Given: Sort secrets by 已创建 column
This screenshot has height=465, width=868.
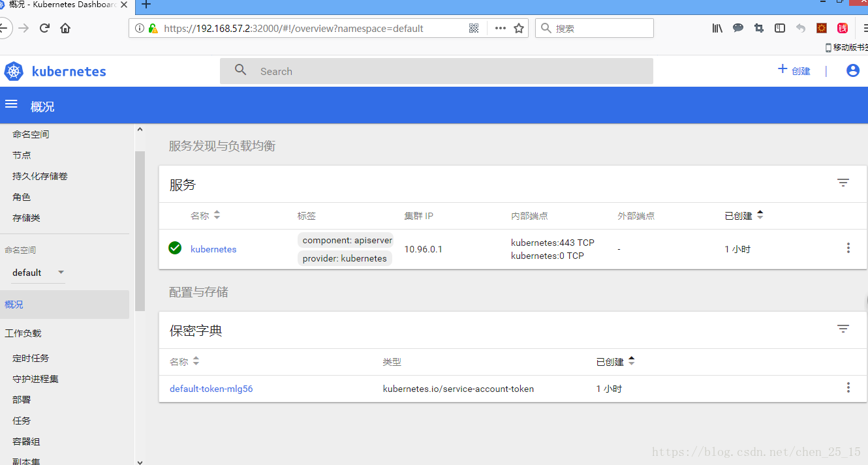Looking at the screenshot, I should [x=615, y=361].
